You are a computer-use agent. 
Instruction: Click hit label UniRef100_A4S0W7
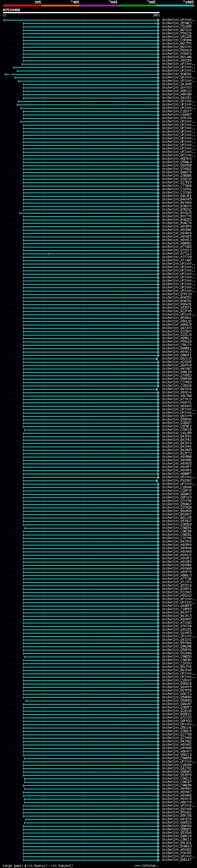tap(176, 369)
